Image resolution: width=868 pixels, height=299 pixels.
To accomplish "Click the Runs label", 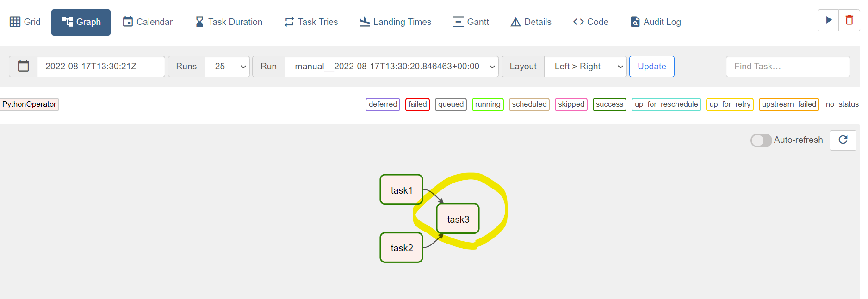I will pos(186,67).
